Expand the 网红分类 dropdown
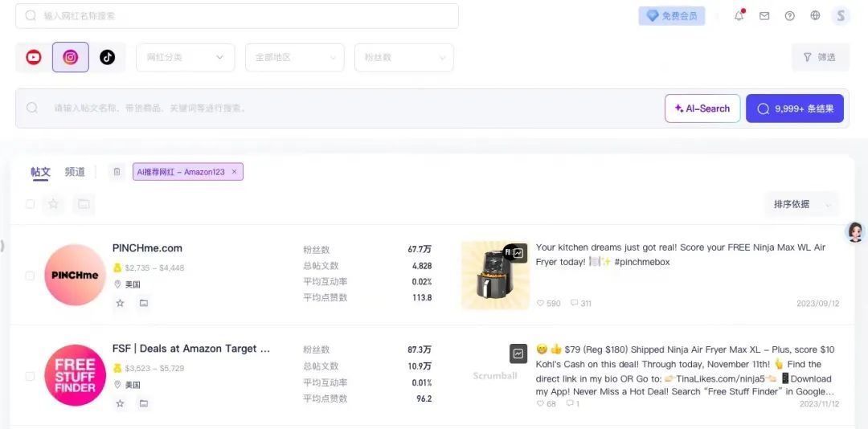Image resolution: width=868 pixels, height=429 pixels. click(x=185, y=57)
